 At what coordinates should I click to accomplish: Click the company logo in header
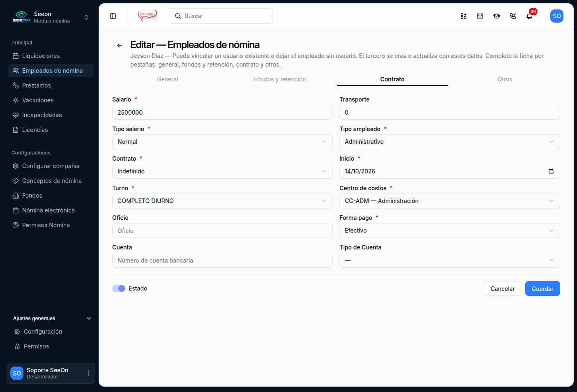coord(148,16)
